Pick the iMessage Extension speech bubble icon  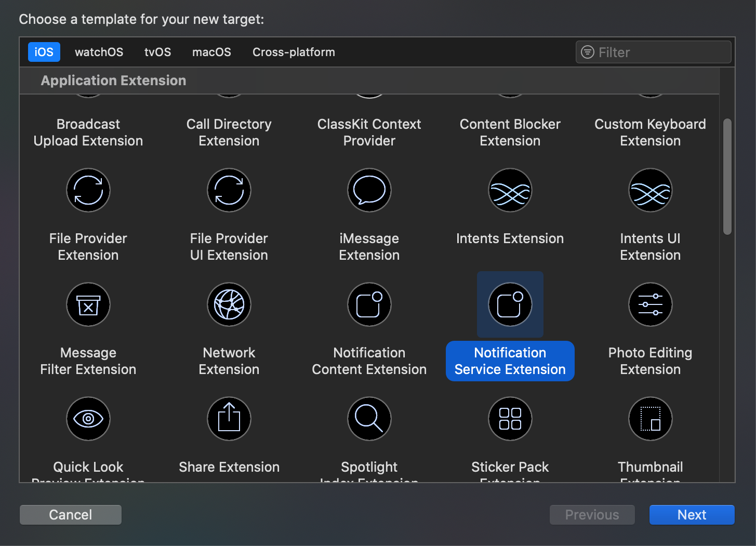point(369,190)
